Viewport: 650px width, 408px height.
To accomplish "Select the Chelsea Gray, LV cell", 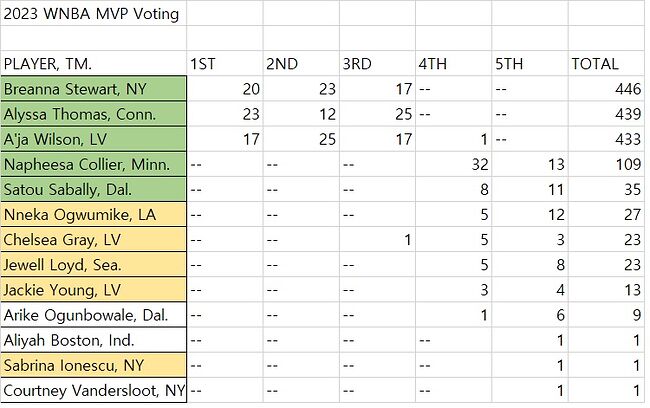I will (x=93, y=240).
